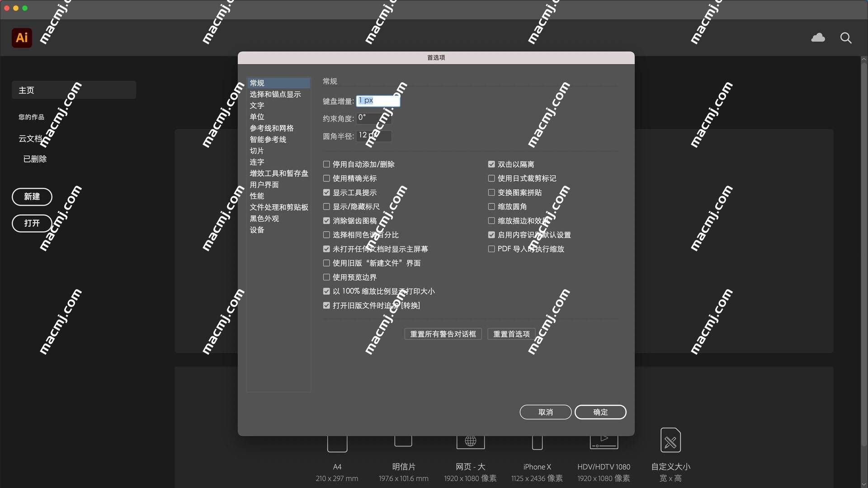Image resolution: width=868 pixels, height=488 pixels.
Task: Select the iPhone X preset icon
Action: click(x=537, y=443)
